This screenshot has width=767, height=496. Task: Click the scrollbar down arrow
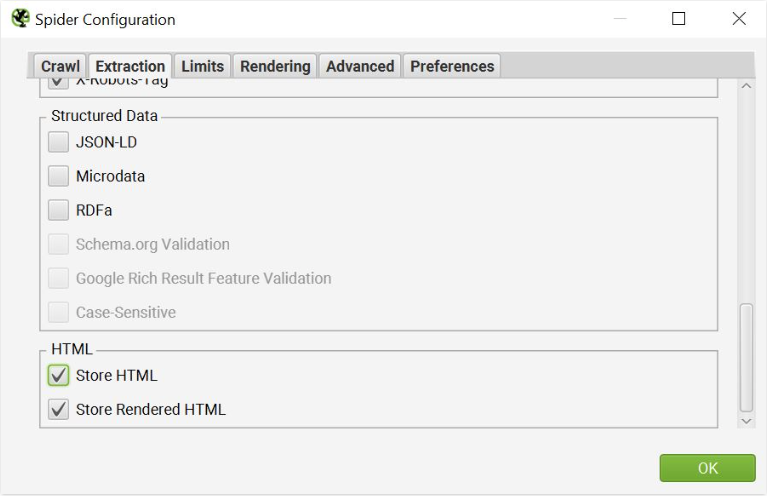coord(746,421)
